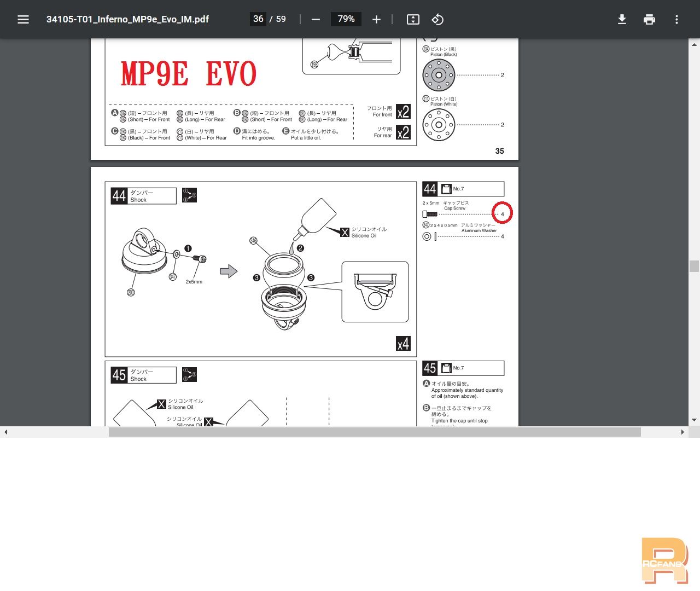Click the shock cap inset detail drawing

coord(375,292)
